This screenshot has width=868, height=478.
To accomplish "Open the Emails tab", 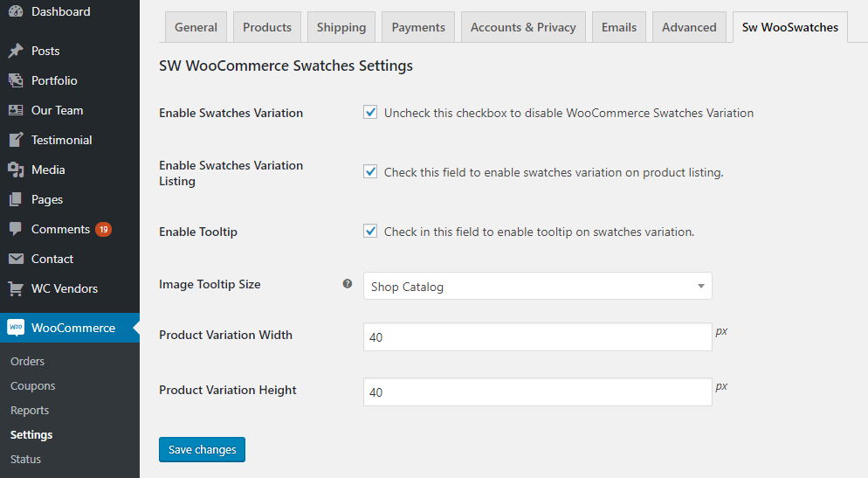I will pos(619,27).
